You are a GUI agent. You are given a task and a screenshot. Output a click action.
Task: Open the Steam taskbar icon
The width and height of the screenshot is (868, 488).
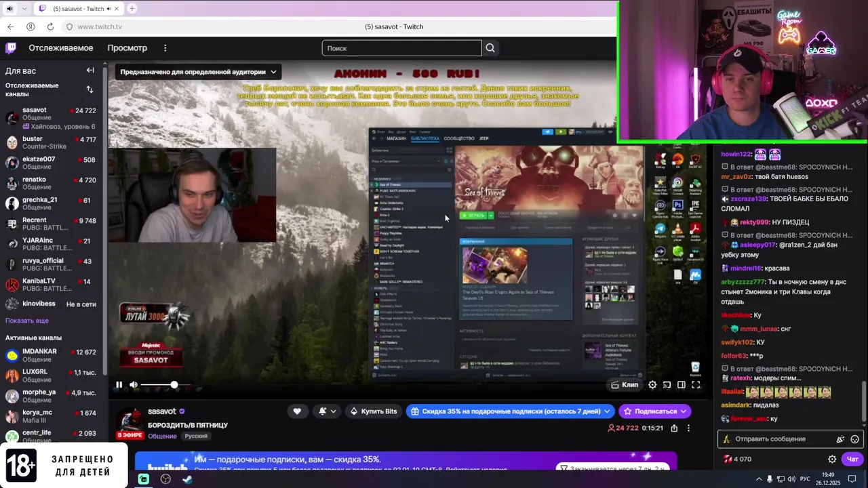coord(187,479)
